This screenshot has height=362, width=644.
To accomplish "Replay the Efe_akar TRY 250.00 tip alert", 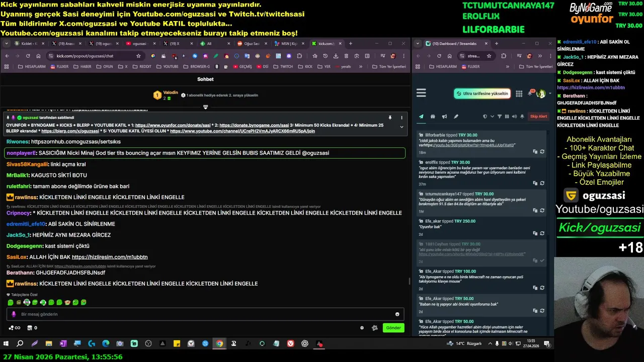I will click(x=542, y=233).
